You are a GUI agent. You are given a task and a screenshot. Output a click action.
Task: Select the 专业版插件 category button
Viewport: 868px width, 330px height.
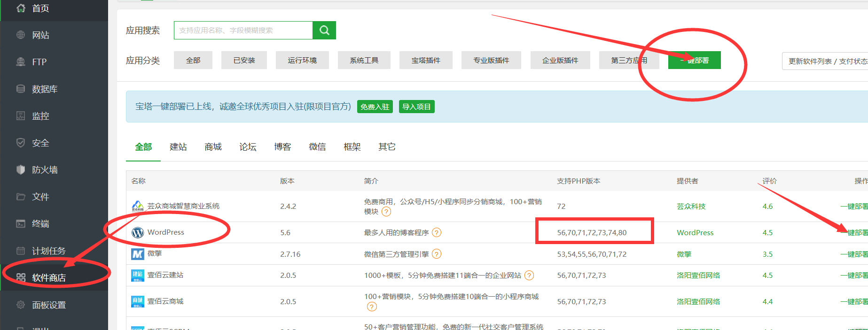click(491, 60)
